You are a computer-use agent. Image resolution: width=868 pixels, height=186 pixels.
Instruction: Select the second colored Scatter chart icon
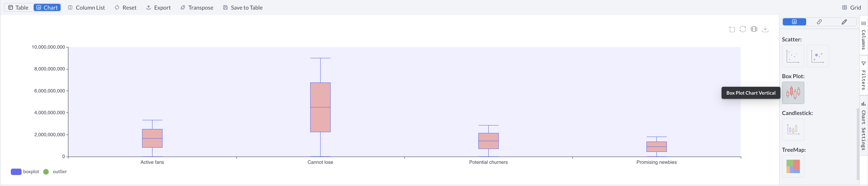tap(818, 56)
